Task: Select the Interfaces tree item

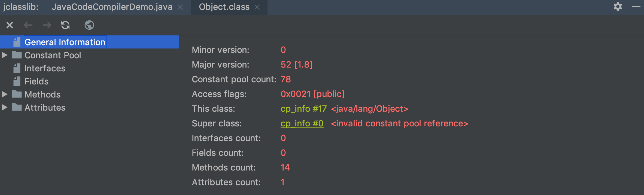Action: click(45, 68)
